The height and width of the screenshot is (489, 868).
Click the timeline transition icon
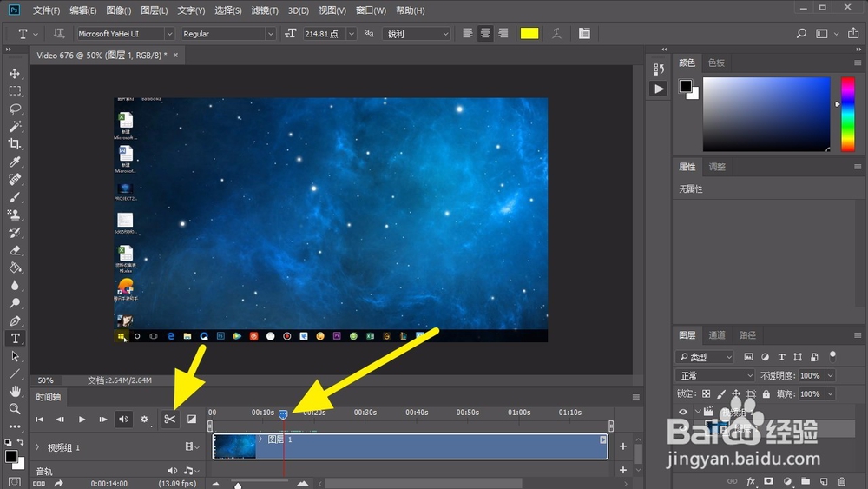tap(192, 420)
